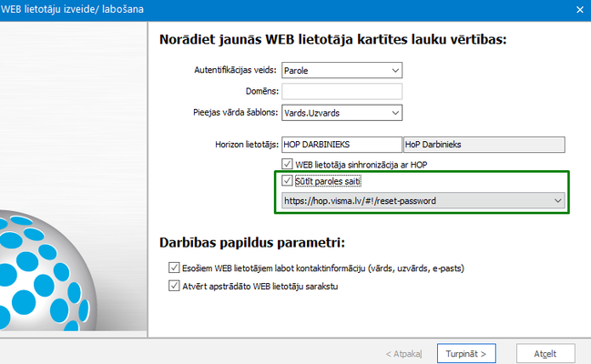
Task: Toggle Esošiem WEB lietotājiem labot kontaktinformāciju
Action: (x=174, y=268)
